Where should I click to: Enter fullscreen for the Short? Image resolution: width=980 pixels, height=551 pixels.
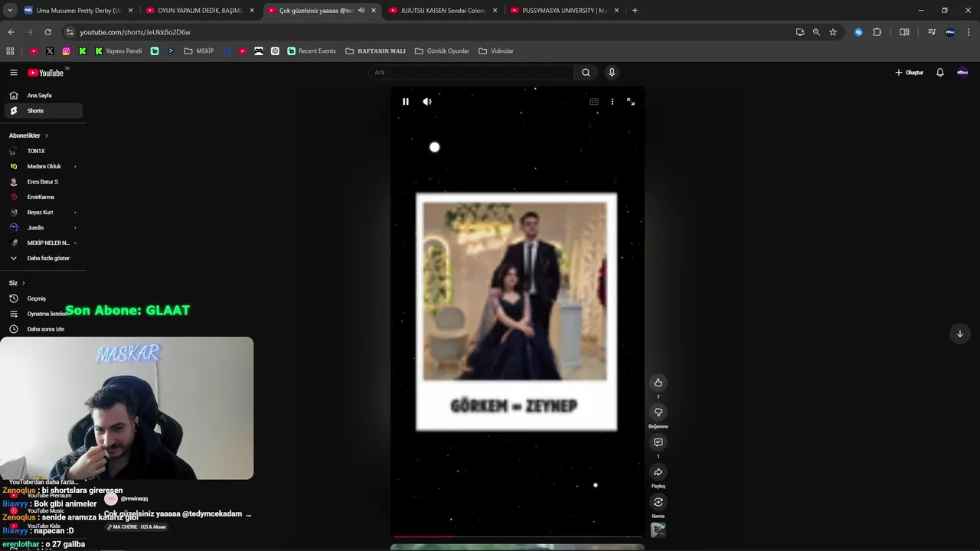[x=631, y=101]
